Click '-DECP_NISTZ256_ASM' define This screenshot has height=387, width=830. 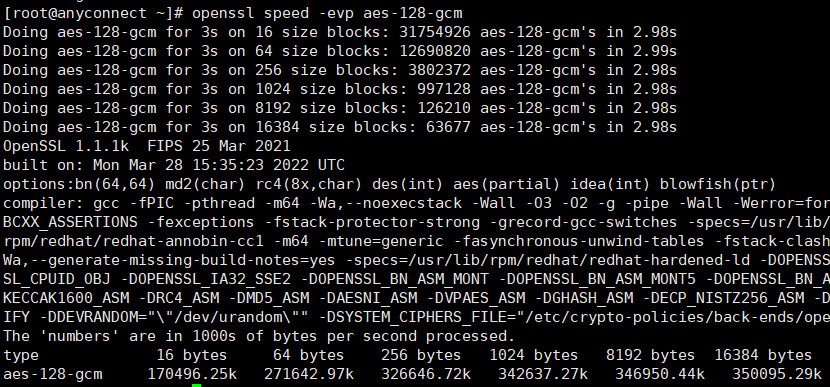click(x=723, y=299)
